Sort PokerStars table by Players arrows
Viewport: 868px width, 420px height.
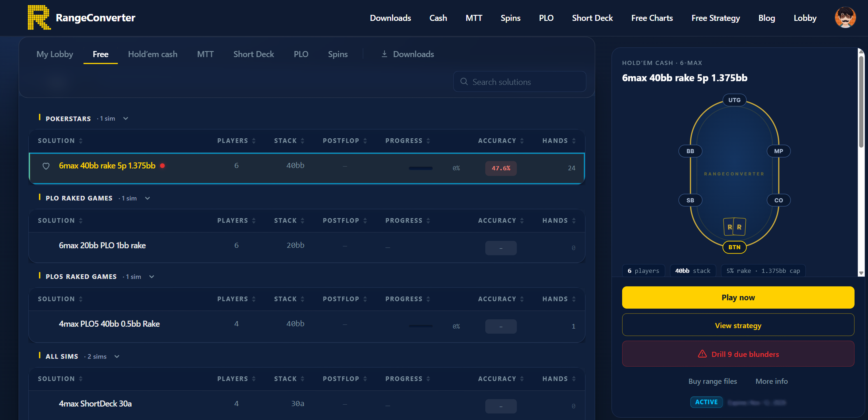click(x=254, y=141)
